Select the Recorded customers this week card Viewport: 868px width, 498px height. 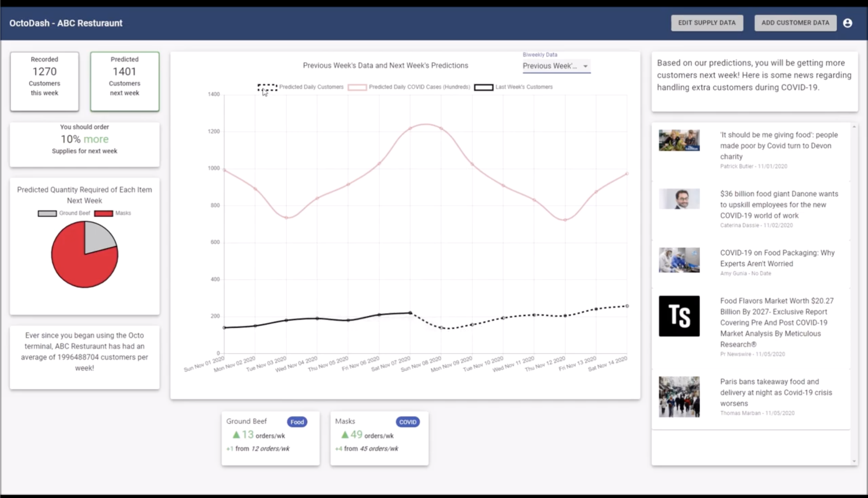(44, 81)
